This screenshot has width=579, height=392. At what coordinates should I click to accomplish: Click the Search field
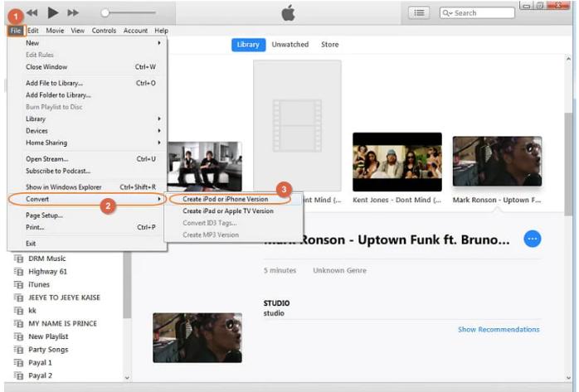tap(477, 13)
